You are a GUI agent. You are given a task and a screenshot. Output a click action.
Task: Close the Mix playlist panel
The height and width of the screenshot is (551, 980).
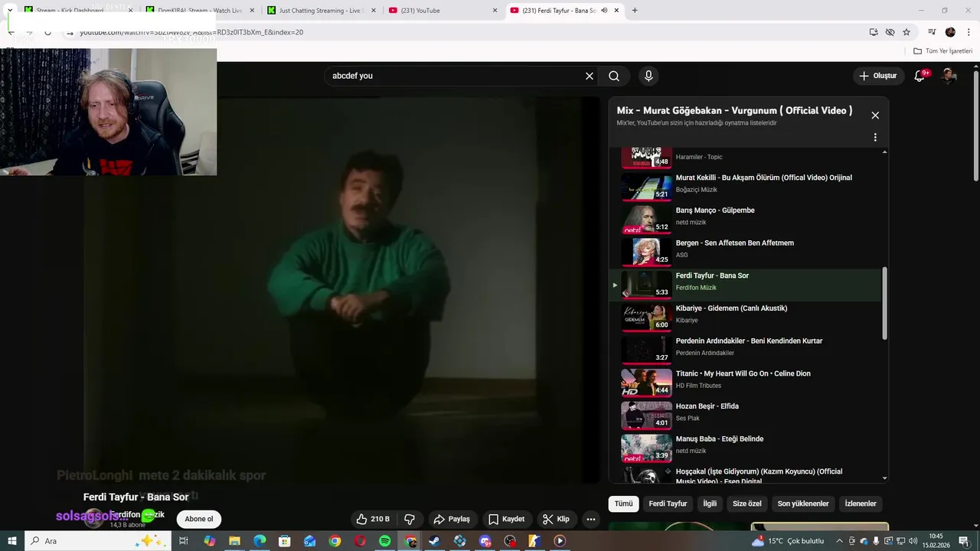[x=875, y=116]
